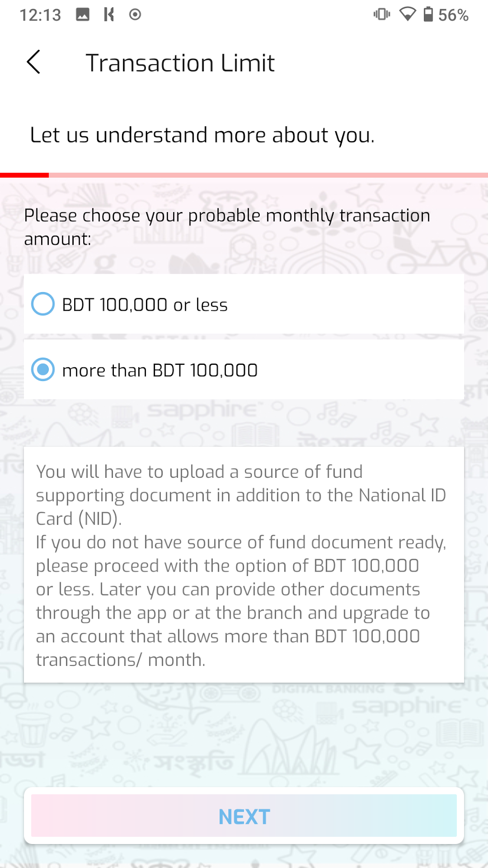Tap the NEXT button
Image resolution: width=488 pixels, height=868 pixels.
(244, 816)
